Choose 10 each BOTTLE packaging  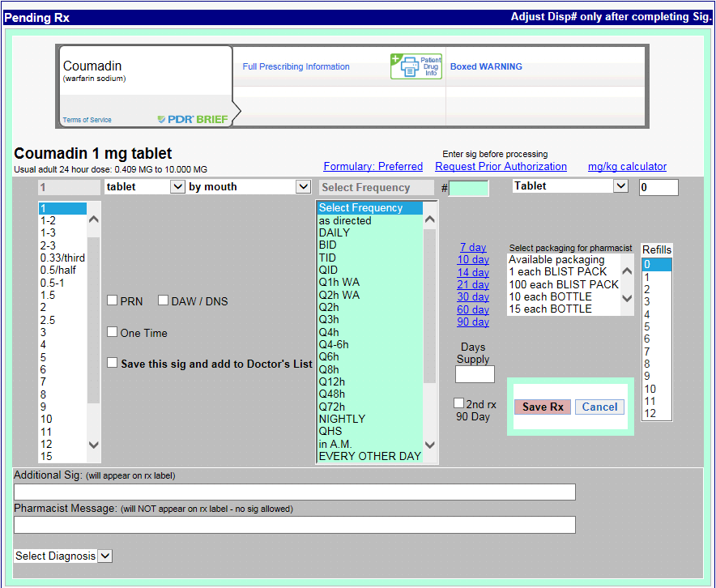[564, 296]
